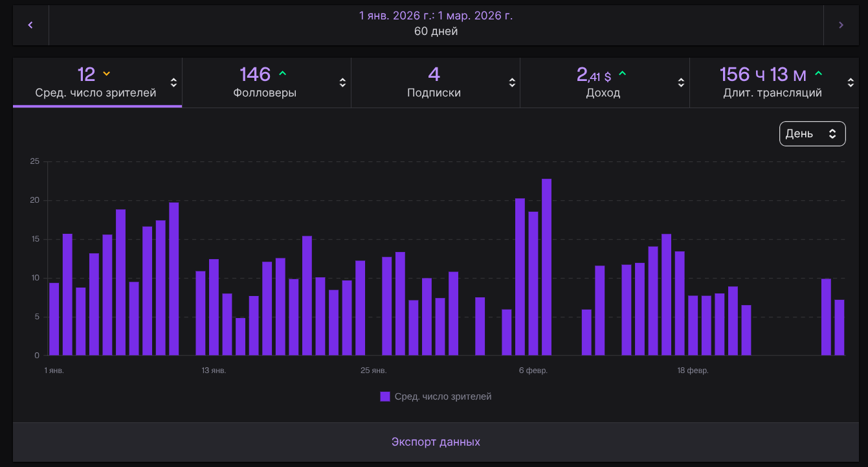Open metric selector arrows on the Фолловеры tab
The width and height of the screenshot is (868, 467).
342,82
